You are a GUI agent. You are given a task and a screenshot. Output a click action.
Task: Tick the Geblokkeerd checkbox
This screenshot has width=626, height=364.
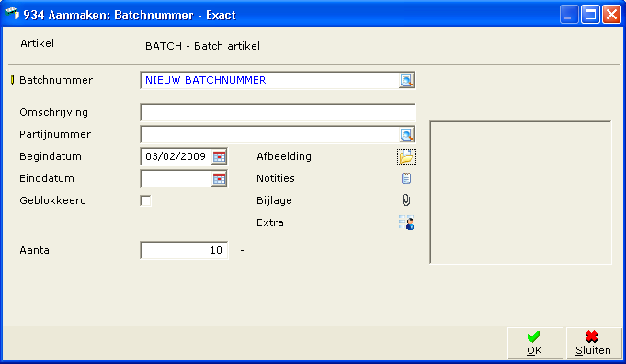[x=146, y=200]
